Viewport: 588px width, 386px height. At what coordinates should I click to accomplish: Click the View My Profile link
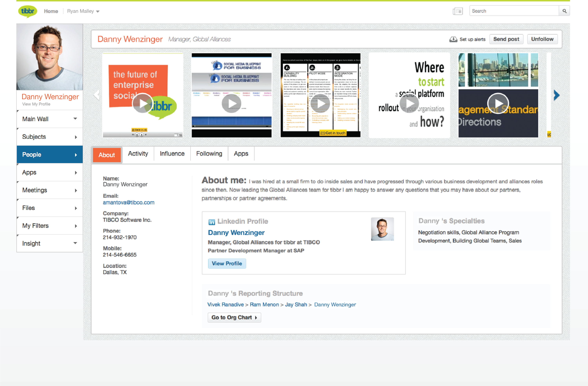[36, 104]
